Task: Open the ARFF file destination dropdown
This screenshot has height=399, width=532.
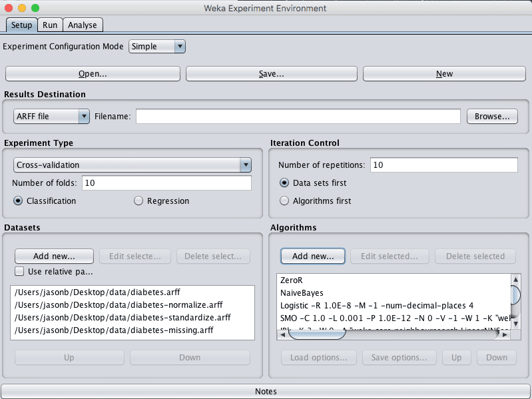Action: (51, 117)
